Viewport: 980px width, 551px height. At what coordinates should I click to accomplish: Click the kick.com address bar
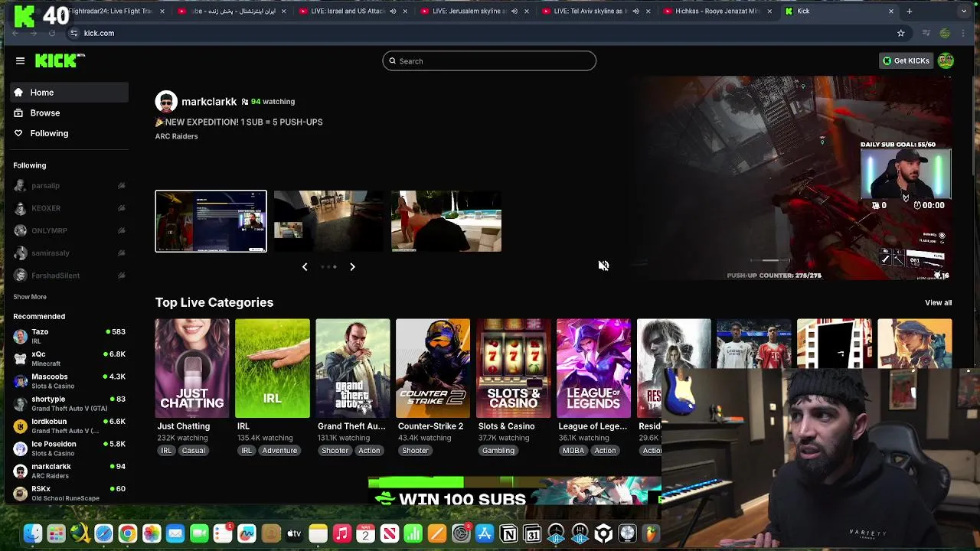pos(490,33)
